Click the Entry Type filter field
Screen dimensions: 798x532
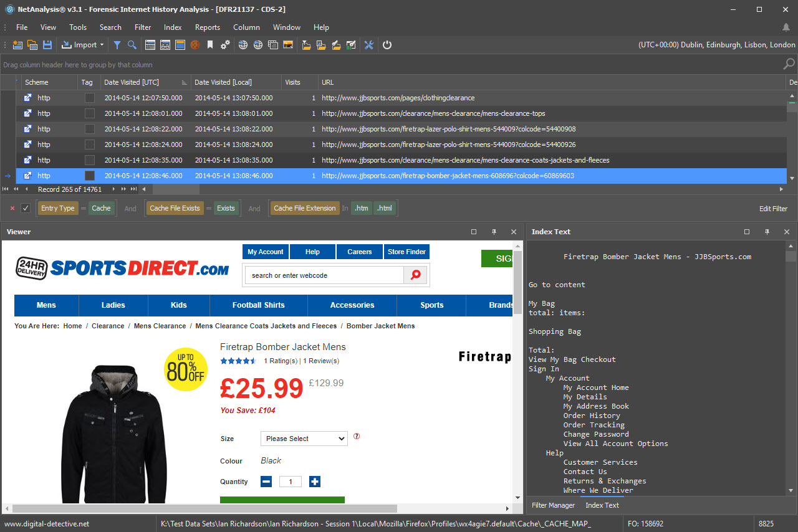58,208
